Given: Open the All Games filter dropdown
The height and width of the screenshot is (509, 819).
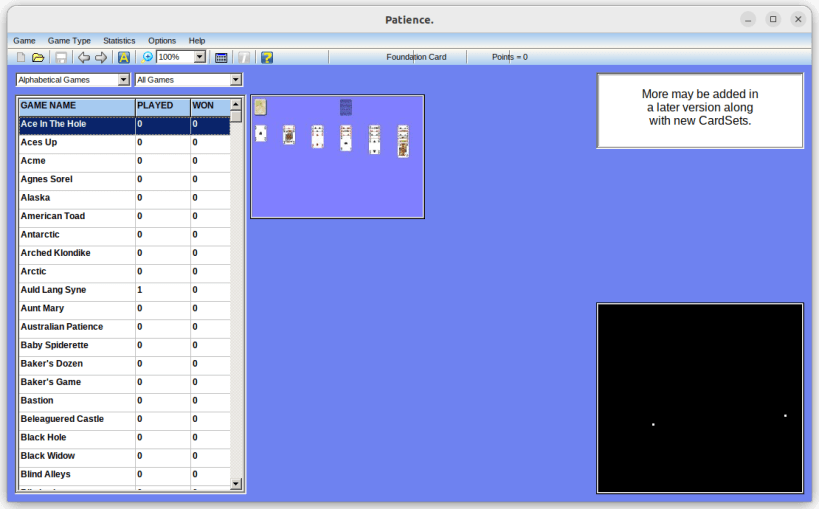Looking at the screenshot, I should tap(236, 79).
